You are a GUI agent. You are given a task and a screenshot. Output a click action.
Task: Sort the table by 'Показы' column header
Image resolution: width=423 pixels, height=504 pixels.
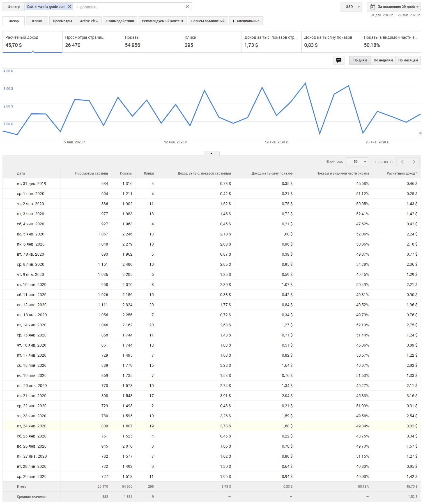point(126,173)
